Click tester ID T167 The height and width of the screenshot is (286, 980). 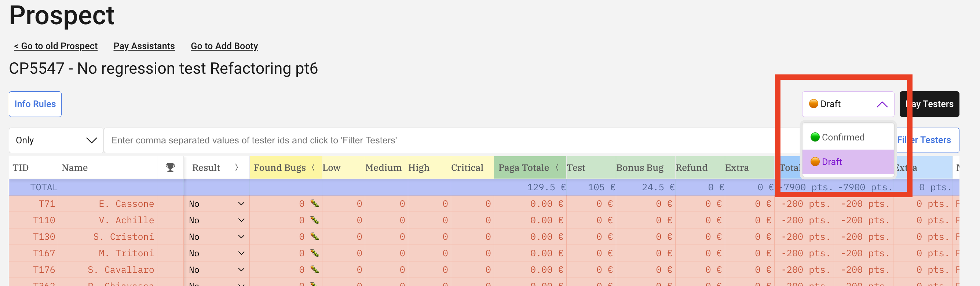pyautogui.click(x=44, y=253)
